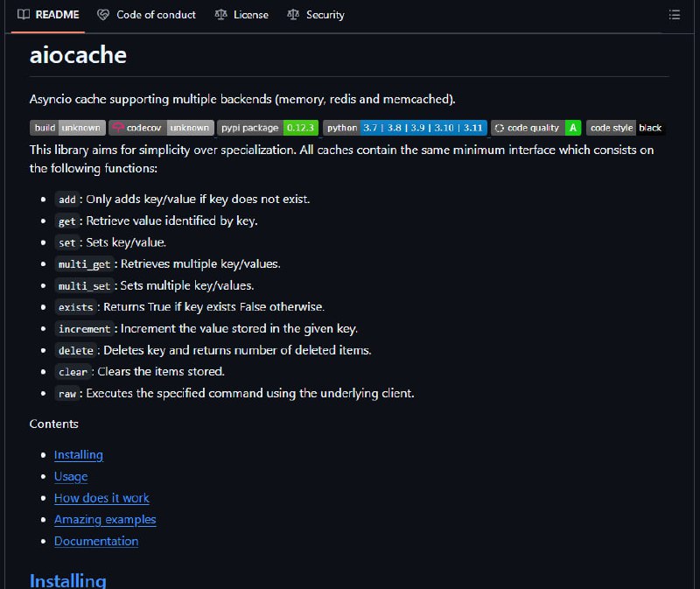Click the 'set' code label
Image resolution: width=700 pixels, height=589 pixels.
click(67, 242)
